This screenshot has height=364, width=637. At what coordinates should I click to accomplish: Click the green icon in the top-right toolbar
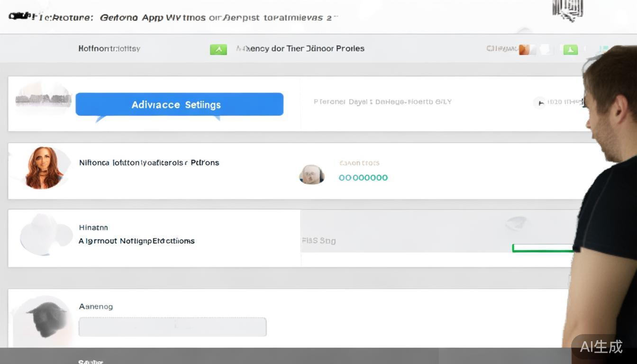click(x=570, y=49)
